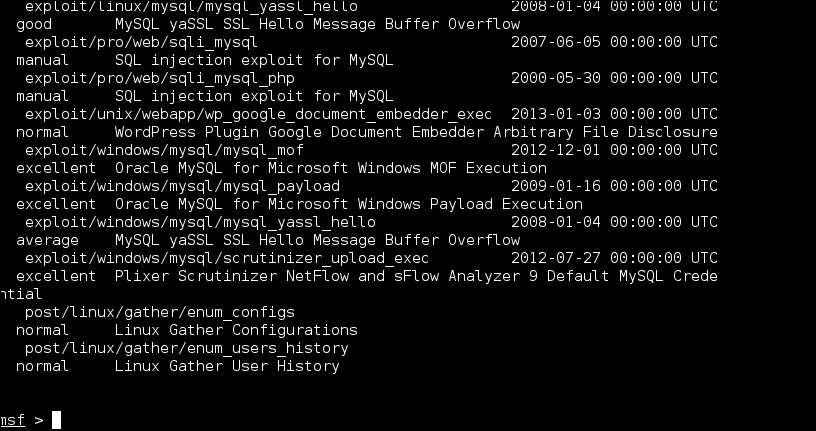Click Oracle MySQL MOF Execution description
This screenshot has width=816, height=431.
(330, 168)
